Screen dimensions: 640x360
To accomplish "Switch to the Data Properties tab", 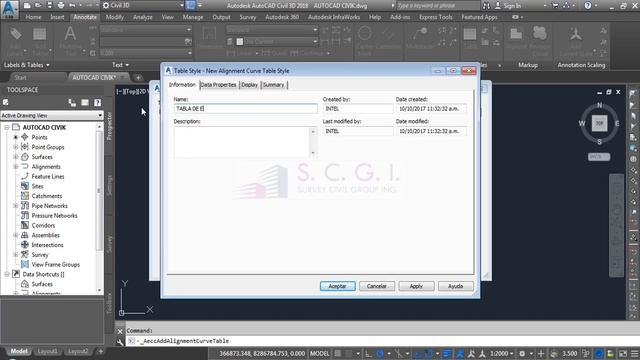I will [218, 85].
